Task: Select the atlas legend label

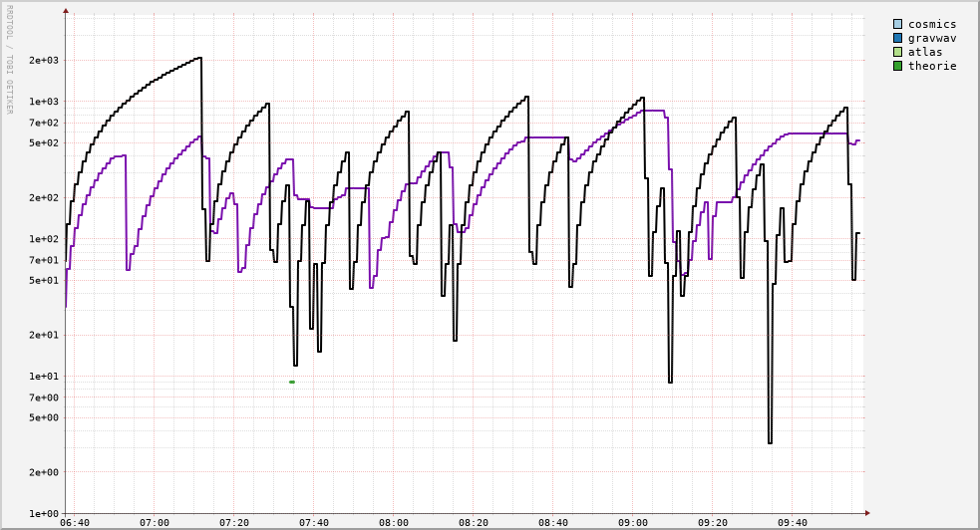Action: 924,53
